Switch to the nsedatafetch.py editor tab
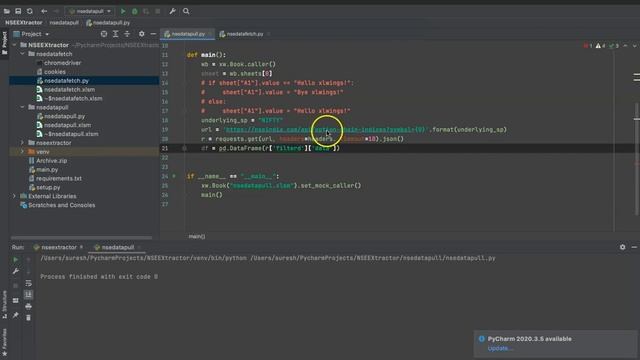This screenshot has height=360, width=640. tap(244, 34)
